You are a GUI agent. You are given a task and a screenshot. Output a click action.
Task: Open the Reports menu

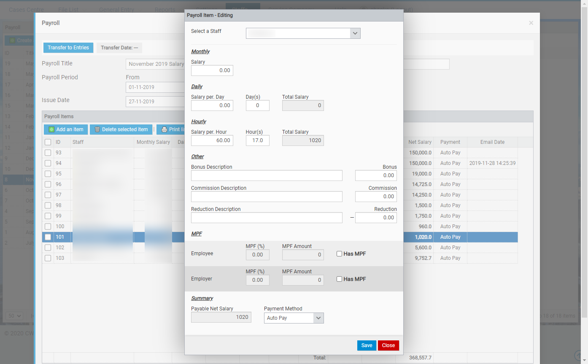(165, 10)
